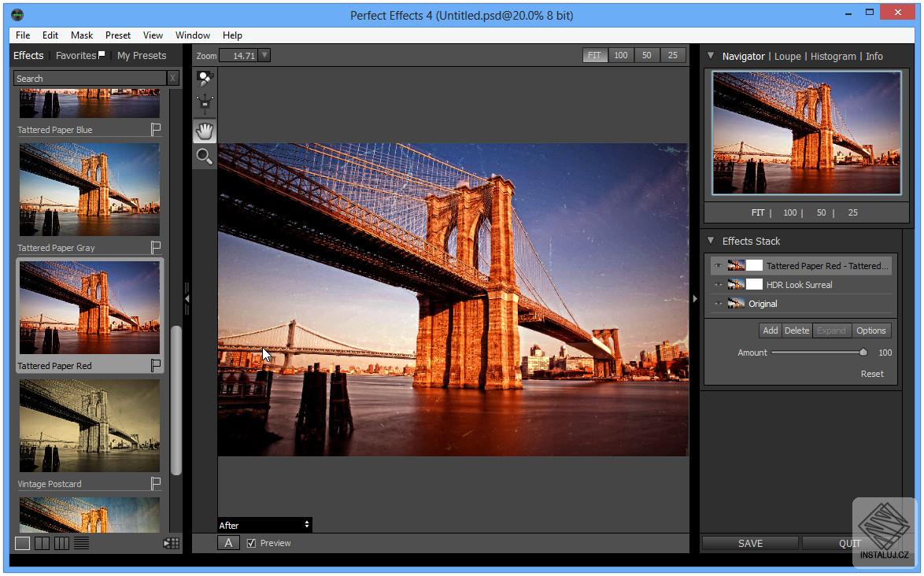The height and width of the screenshot is (576, 924).
Task: Switch to the Histogram tab
Action: (833, 56)
